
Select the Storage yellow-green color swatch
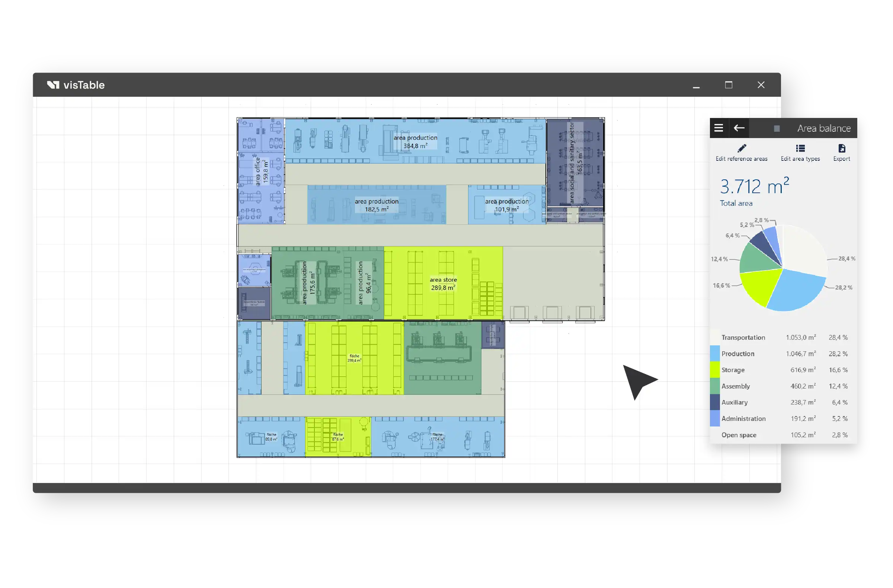[x=714, y=369]
